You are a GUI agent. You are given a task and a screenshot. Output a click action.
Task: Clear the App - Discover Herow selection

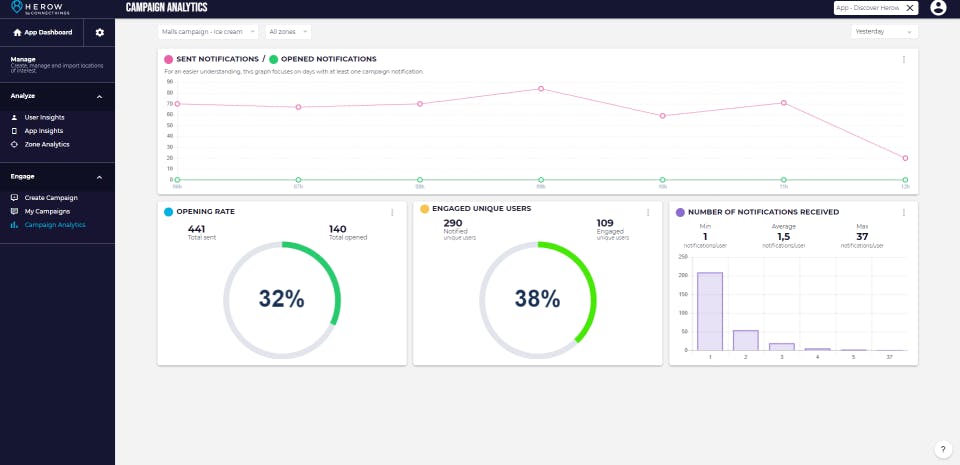910,7
